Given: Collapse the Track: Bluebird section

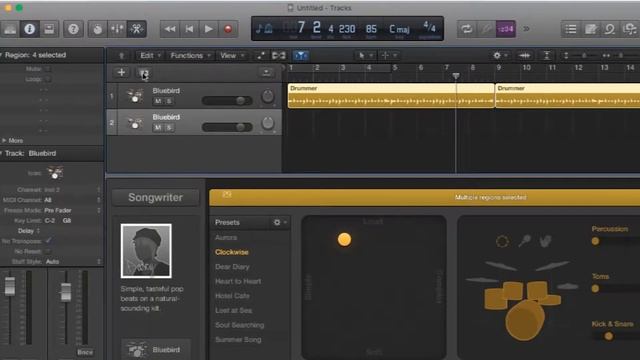Looking at the screenshot, I should pyautogui.click(x=2, y=153).
